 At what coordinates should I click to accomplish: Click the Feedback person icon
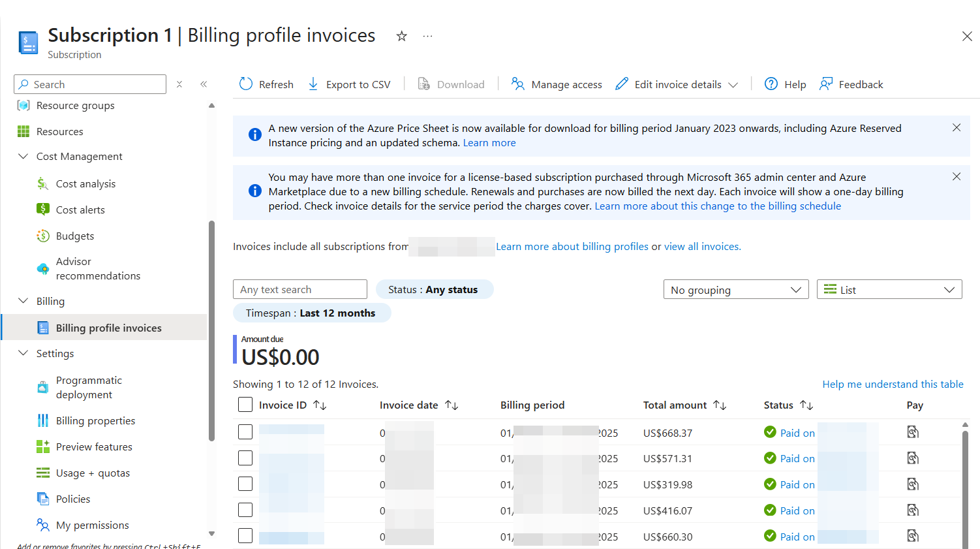826,84
